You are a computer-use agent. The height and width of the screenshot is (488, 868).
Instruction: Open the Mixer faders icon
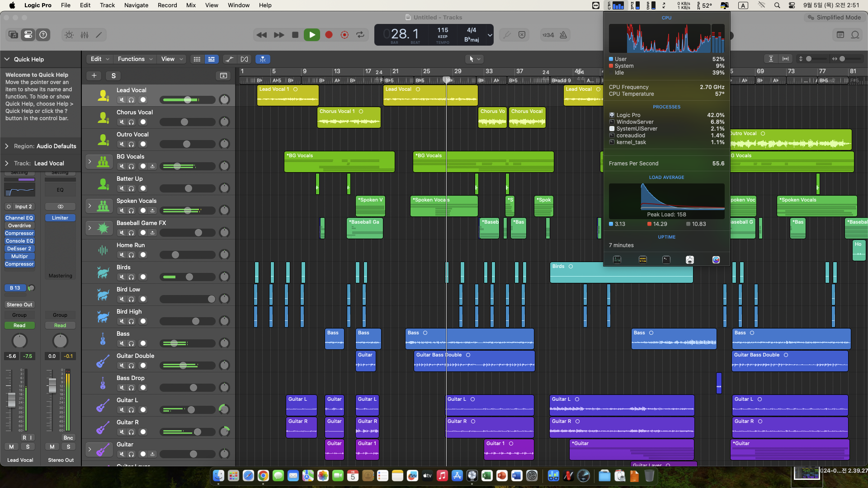click(x=85, y=35)
